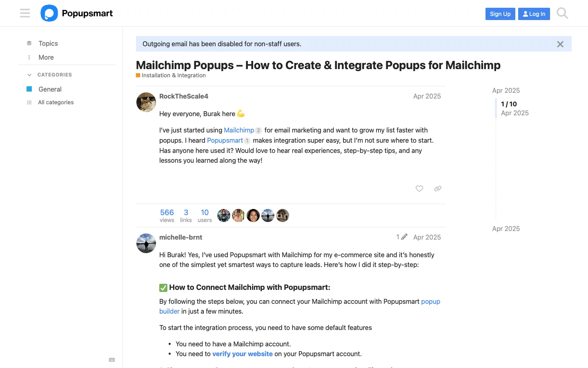
Task: Expand the 3 links stat
Action: [186, 215]
